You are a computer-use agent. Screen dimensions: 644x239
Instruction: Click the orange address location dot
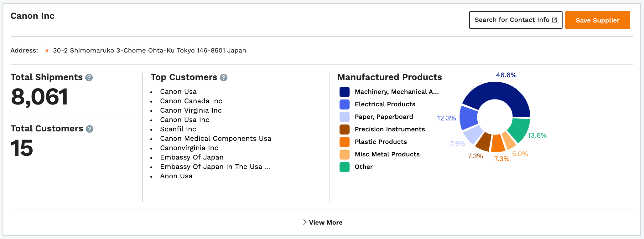(x=47, y=51)
